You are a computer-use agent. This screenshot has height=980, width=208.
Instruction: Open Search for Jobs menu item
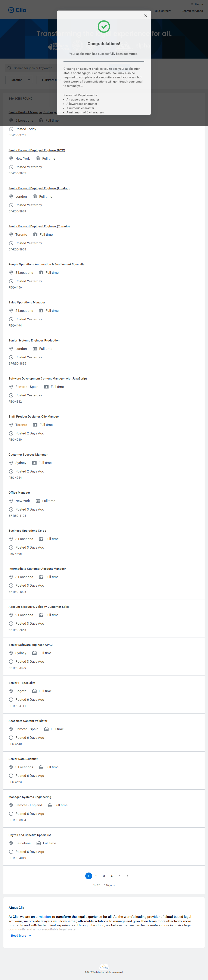tap(192, 11)
